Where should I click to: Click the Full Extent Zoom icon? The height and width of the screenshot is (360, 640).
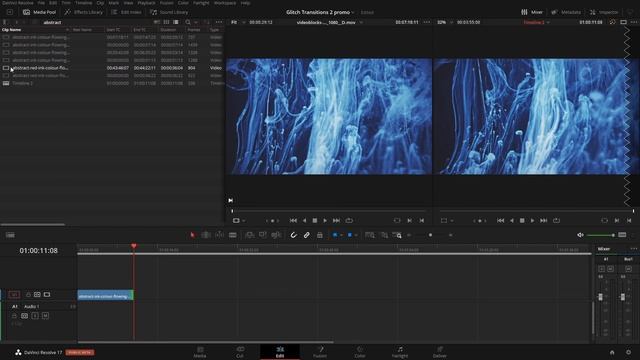pyautogui.click(x=370, y=235)
